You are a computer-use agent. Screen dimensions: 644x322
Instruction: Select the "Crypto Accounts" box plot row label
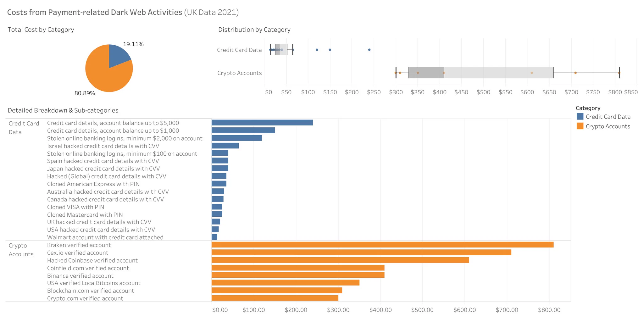click(240, 73)
